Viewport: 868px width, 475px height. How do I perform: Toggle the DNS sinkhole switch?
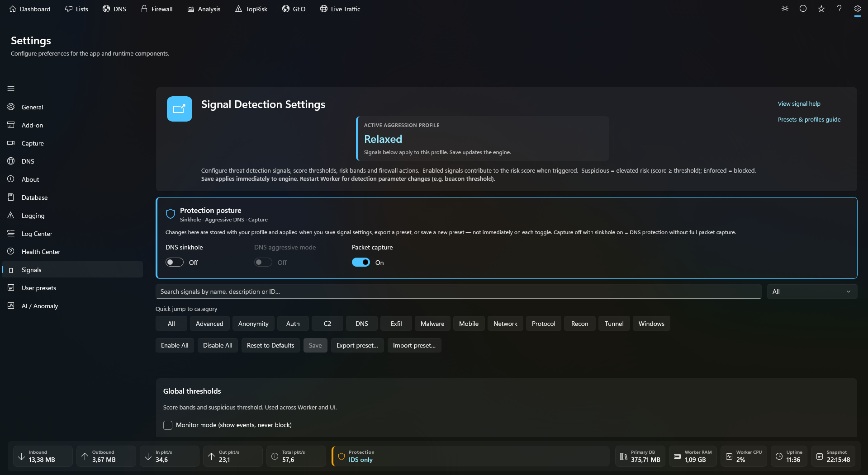(175, 263)
